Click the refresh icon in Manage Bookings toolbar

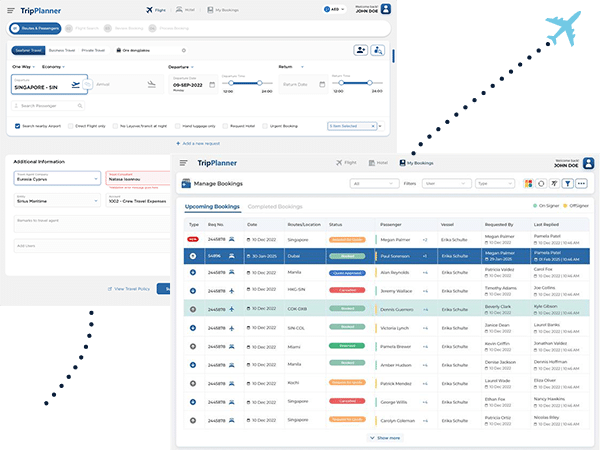pyautogui.click(x=541, y=184)
